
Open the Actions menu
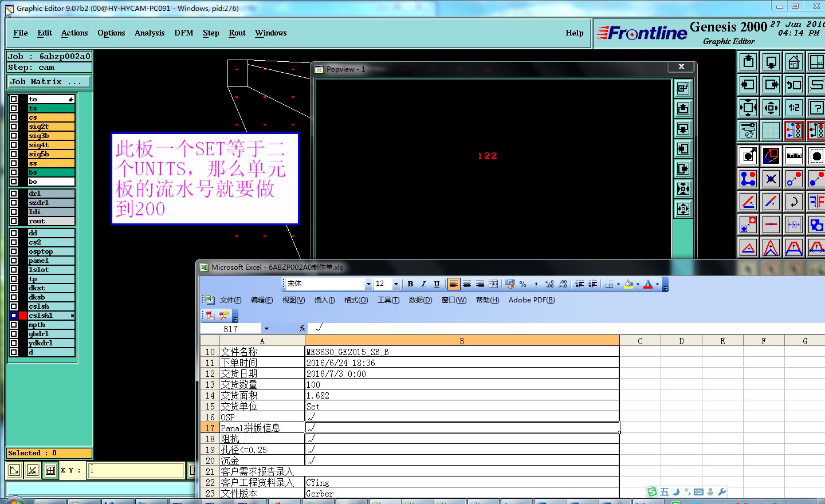[74, 33]
